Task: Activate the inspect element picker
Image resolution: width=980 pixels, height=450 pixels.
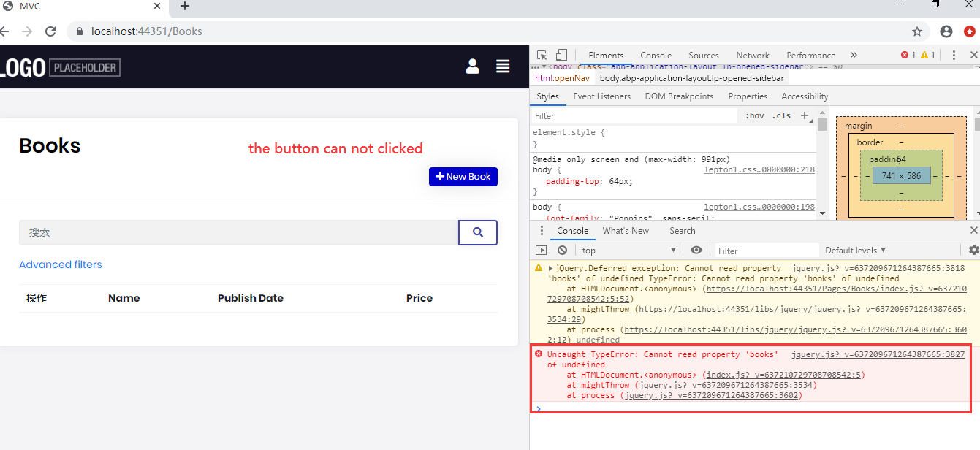Action: pyautogui.click(x=542, y=56)
